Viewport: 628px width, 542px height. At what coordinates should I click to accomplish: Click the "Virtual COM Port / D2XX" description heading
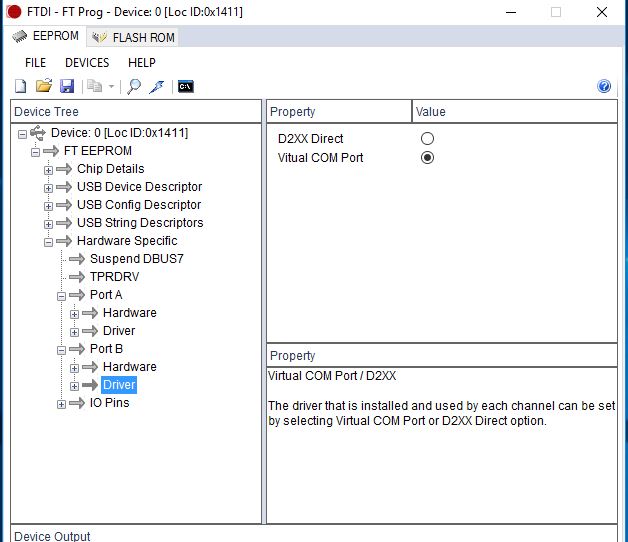click(x=332, y=376)
